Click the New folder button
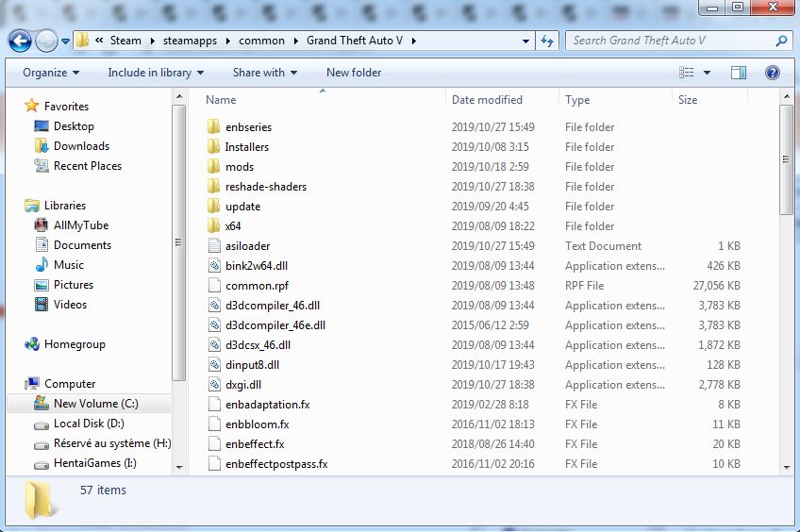This screenshot has width=800, height=532. [354, 73]
